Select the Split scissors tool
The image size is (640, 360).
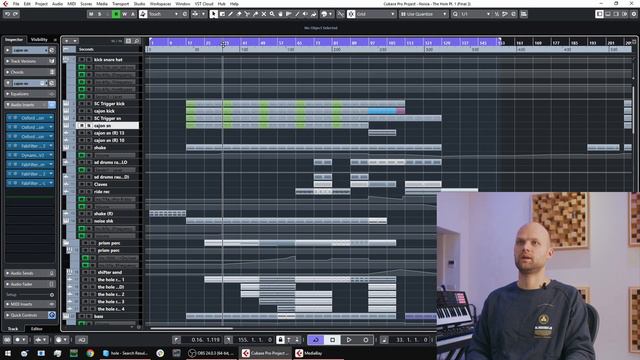(247, 14)
